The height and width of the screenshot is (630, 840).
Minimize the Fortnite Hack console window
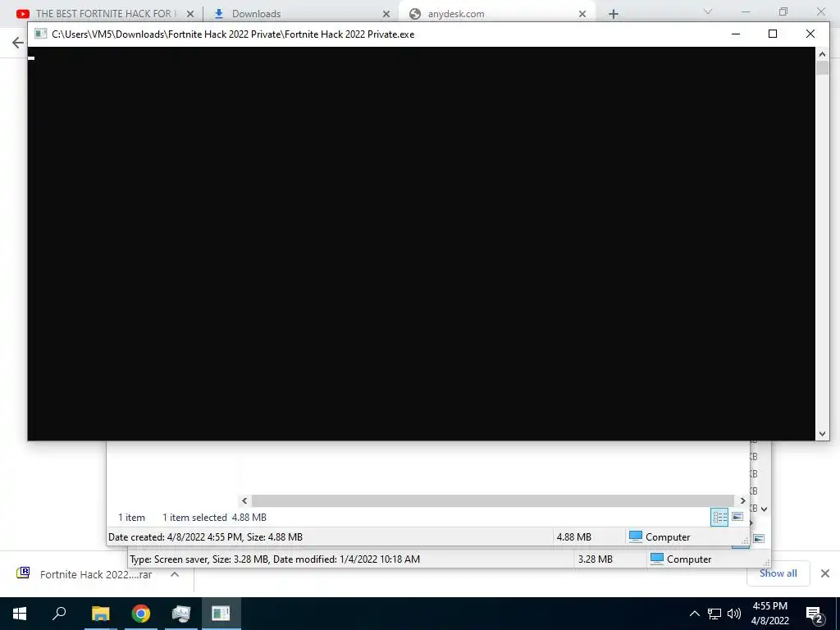pos(736,34)
